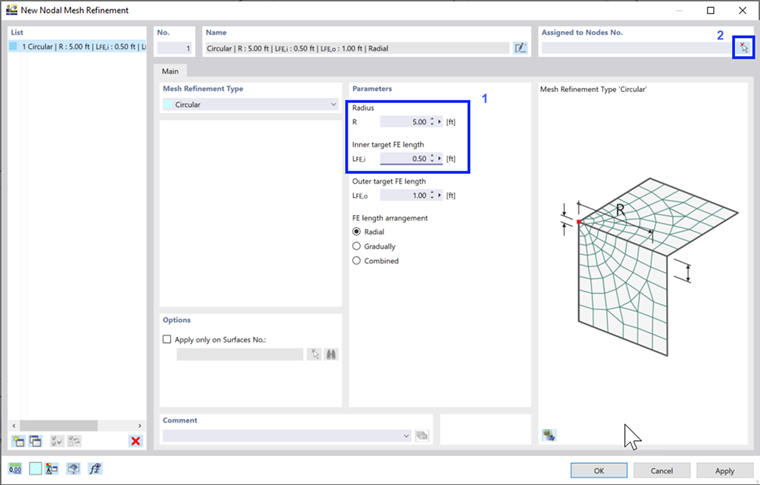
Task: Click the Inner target FE length field
Action: click(404, 158)
